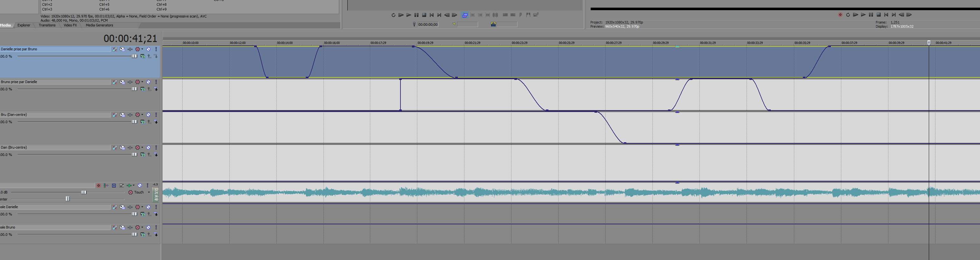Open track motion for Danielle prise par Bruno

tap(122, 49)
